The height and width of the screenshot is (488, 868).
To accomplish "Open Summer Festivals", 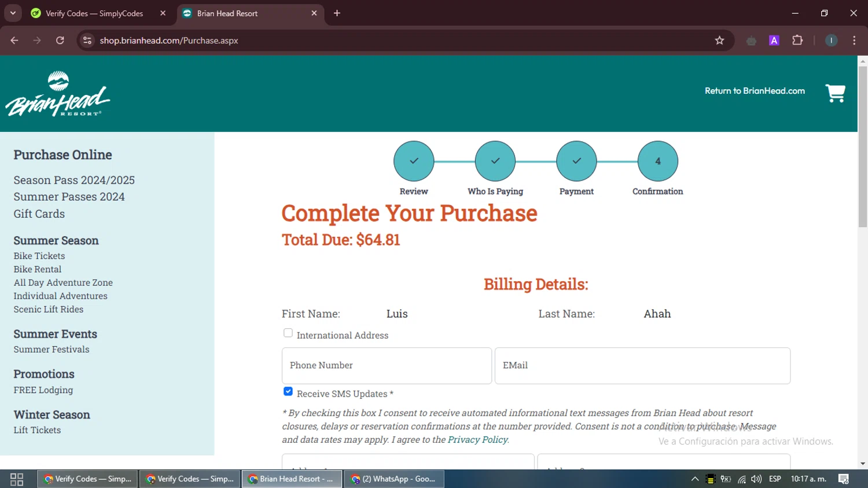I will [52, 349].
